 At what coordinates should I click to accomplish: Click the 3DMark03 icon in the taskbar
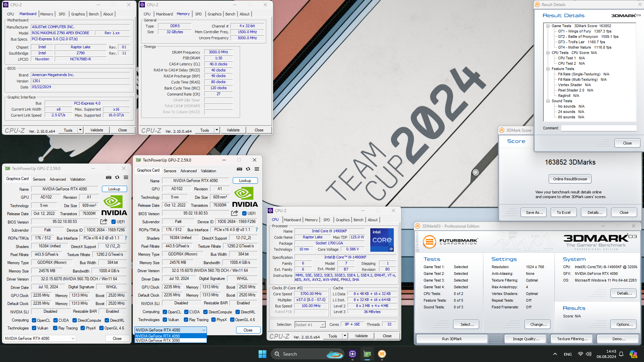(382, 354)
